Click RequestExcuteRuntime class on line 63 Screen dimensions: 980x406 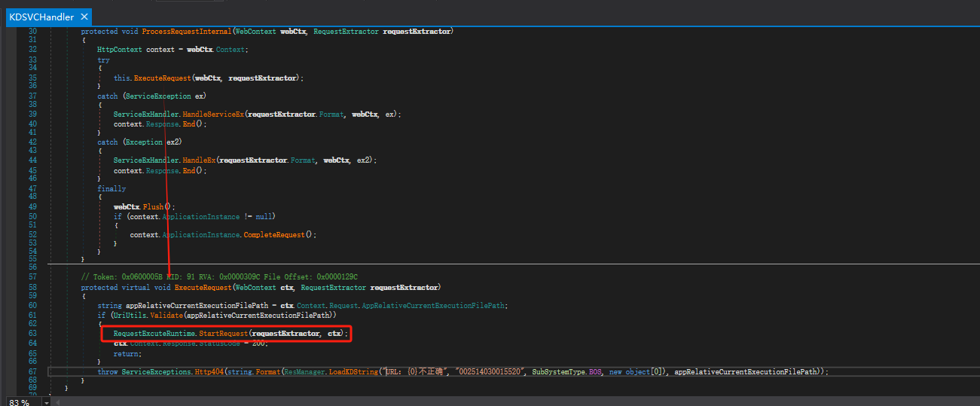point(154,333)
